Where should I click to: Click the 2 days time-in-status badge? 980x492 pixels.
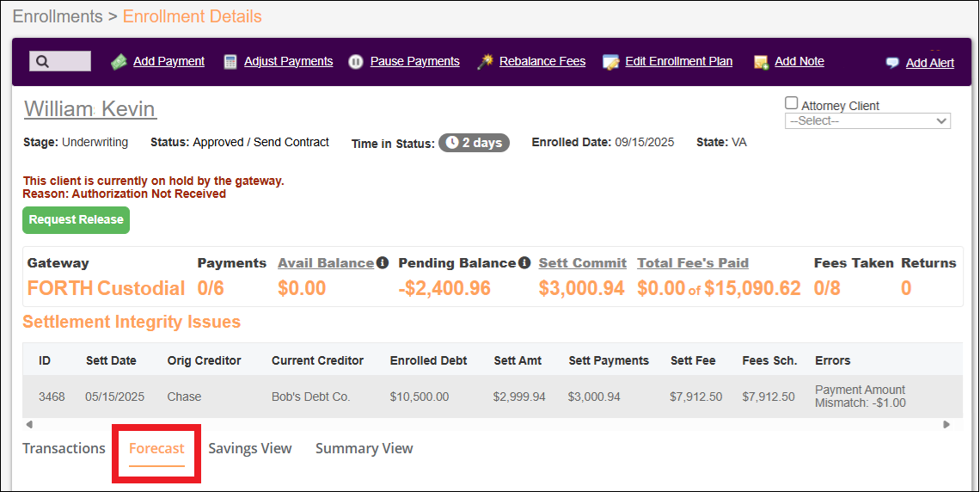[x=474, y=143]
